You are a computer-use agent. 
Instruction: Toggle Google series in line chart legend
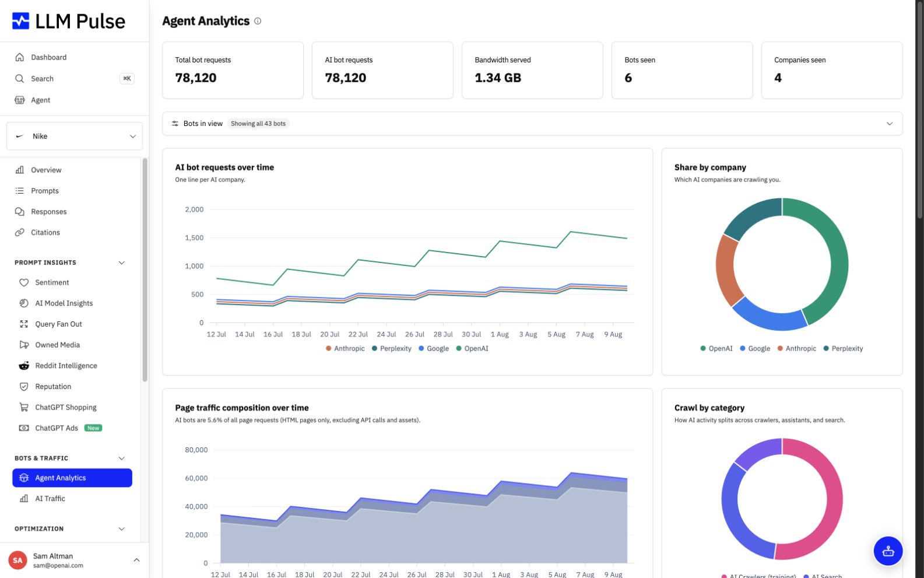433,348
